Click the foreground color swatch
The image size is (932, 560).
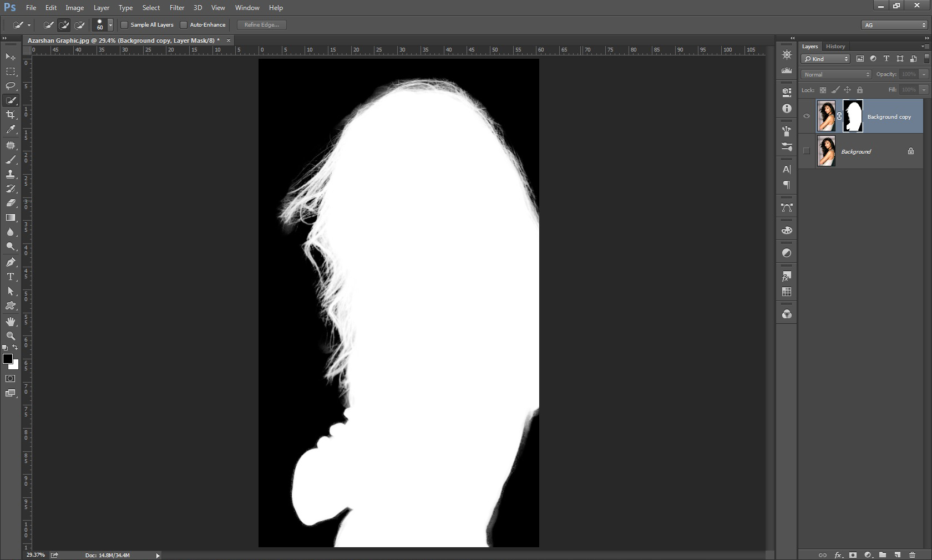(8, 359)
